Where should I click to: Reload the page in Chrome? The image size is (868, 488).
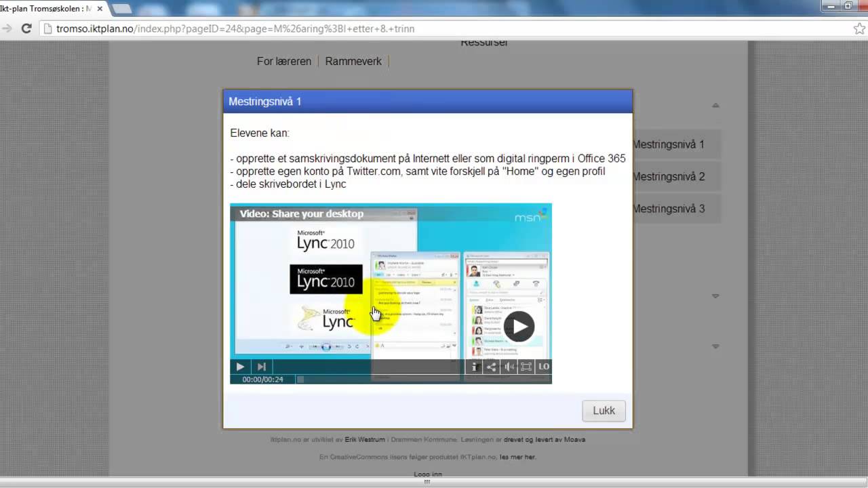26,28
